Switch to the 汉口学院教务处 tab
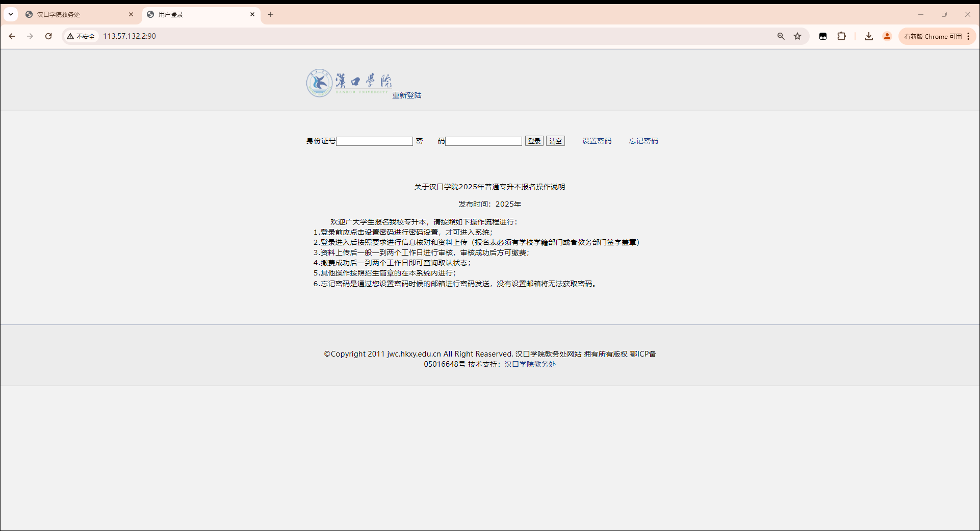Image resolution: width=980 pixels, height=531 pixels. click(x=76, y=14)
